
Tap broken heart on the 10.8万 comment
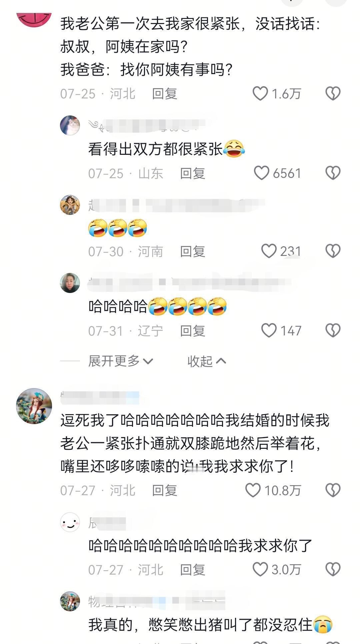pos(333,490)
